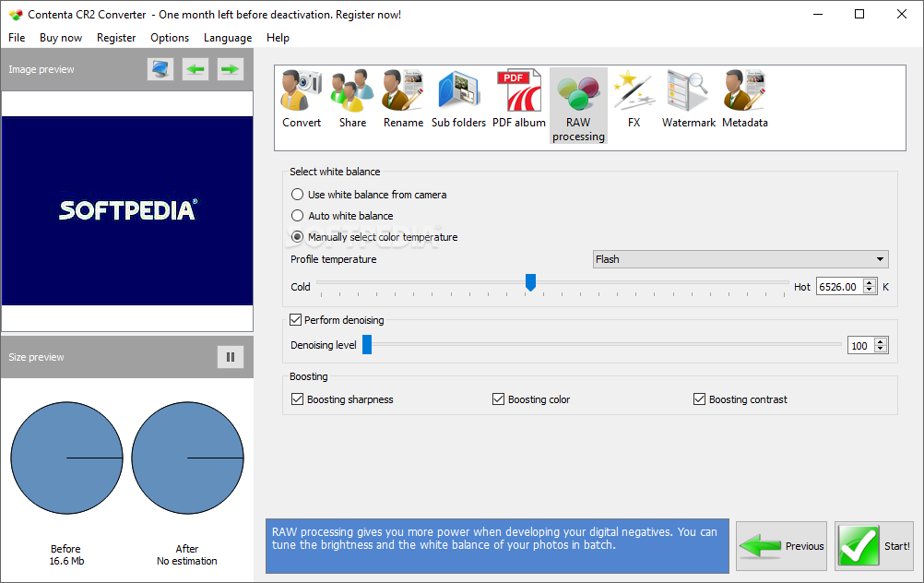Click the RAW processing description text
The height and width of the screenshot is (583, 924).
point(494,538)
